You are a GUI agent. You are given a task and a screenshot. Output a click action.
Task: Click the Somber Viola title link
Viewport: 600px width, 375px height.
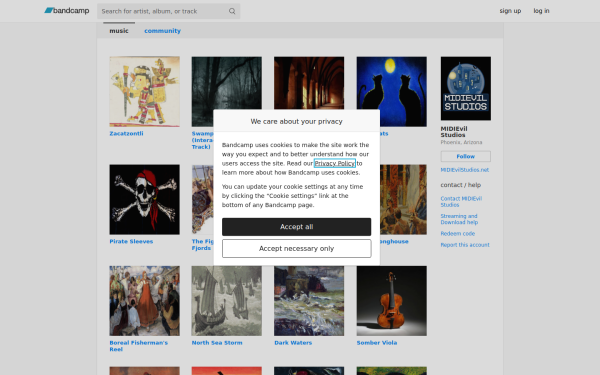[377, 343]
